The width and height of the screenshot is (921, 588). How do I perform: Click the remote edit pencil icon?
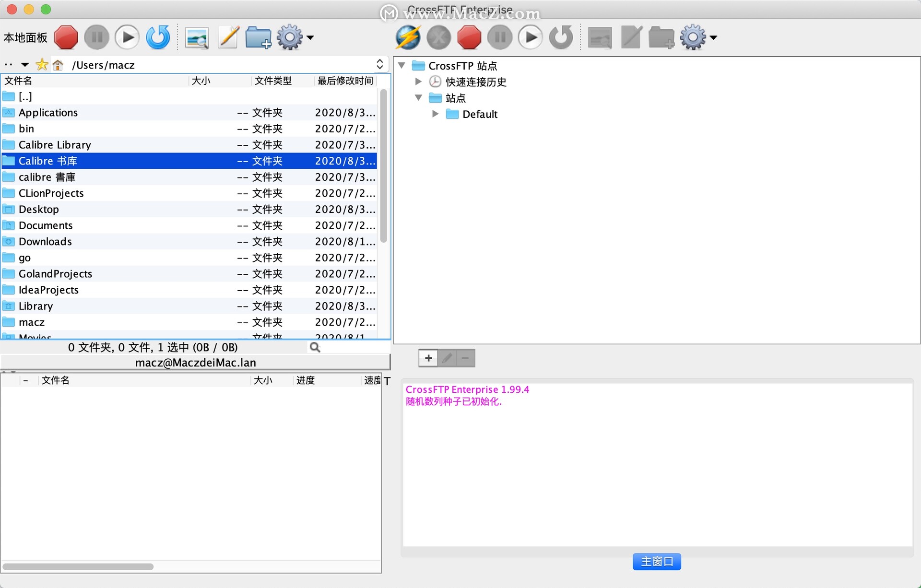coord(631,37)
